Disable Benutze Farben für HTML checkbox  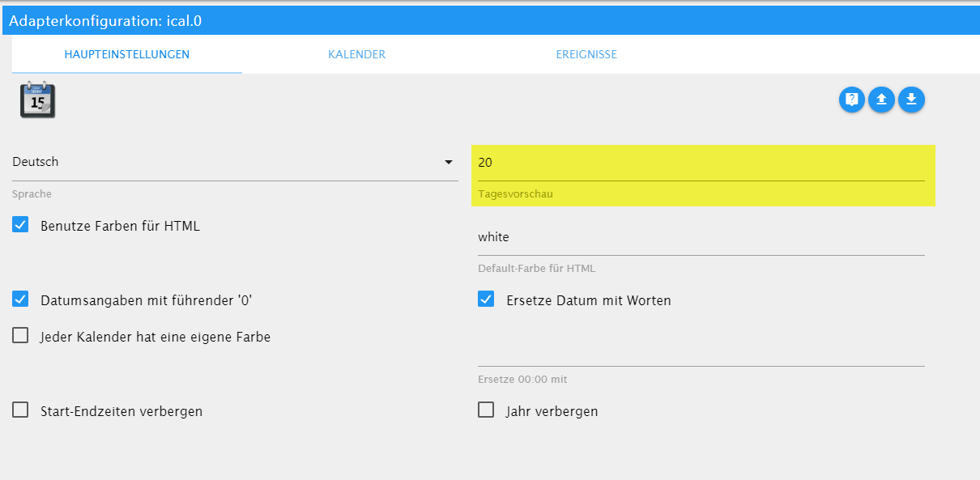pos(21,226)
